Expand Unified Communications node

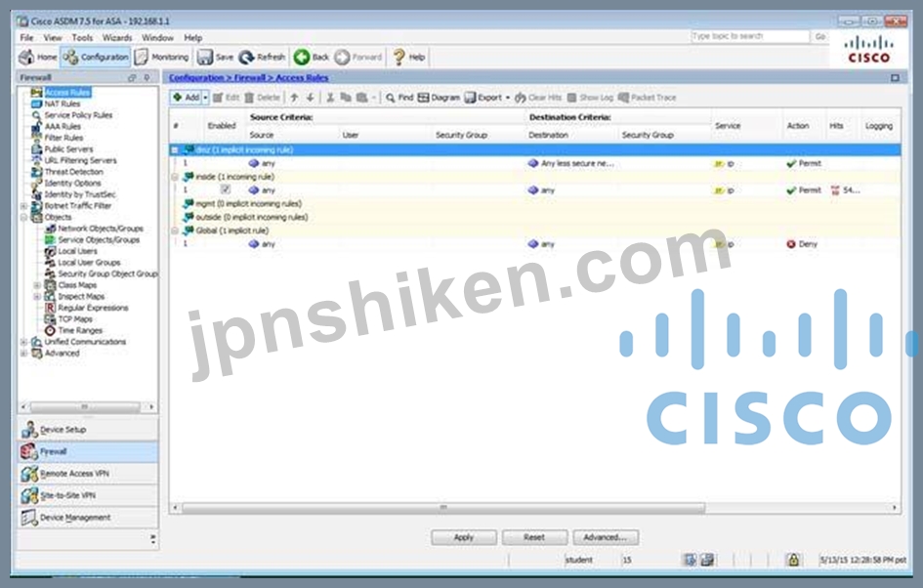pos(24,342)
